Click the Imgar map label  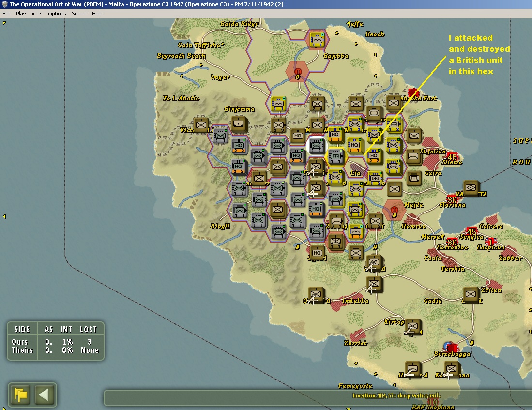click(220, 77)
